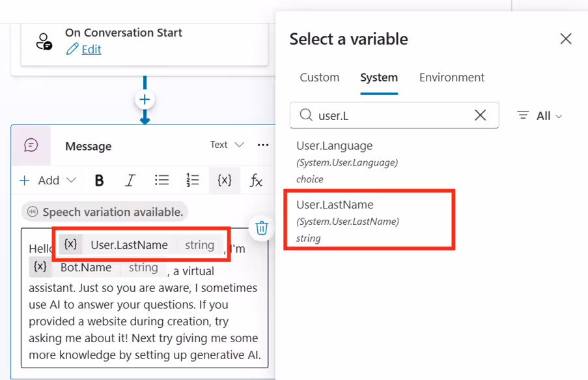Click the Edit link under On Conversation Start
Viewport: 588px width, 380px height.
click(x=90, y=50)
